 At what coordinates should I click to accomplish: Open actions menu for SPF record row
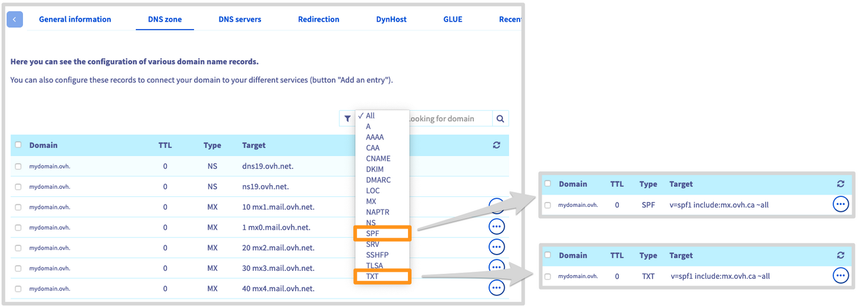click(x=840, y=204)
